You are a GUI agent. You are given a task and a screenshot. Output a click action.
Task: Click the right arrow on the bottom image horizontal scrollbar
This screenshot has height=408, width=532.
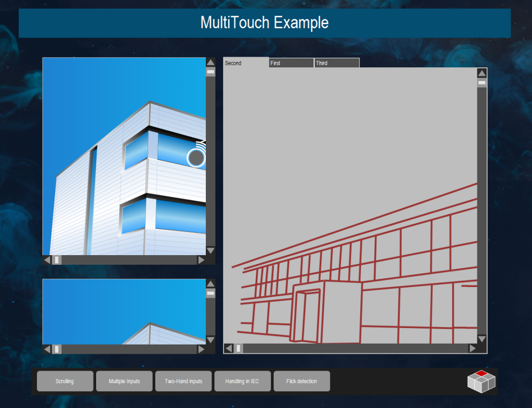pos(201,349)
